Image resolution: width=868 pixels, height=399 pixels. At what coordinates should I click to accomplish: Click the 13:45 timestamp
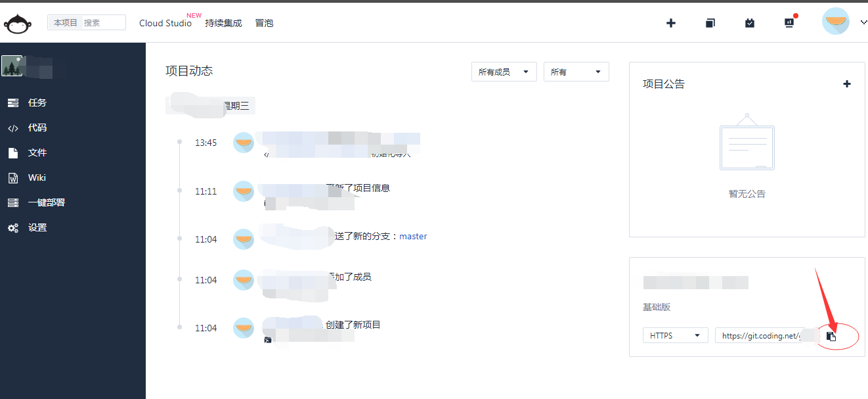coord(206,143)
